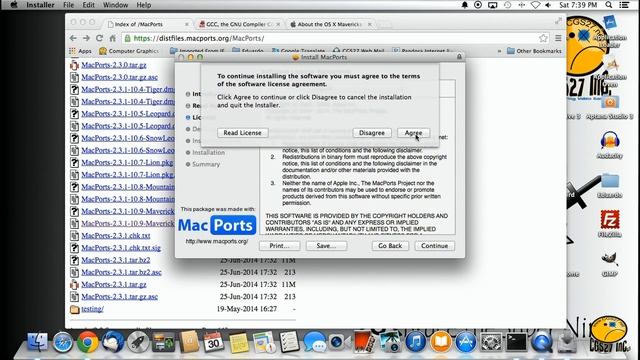The height and width of the screenshot is (360, 640).
Task: Click the Chrome back arrow
Action: point(73,38)
